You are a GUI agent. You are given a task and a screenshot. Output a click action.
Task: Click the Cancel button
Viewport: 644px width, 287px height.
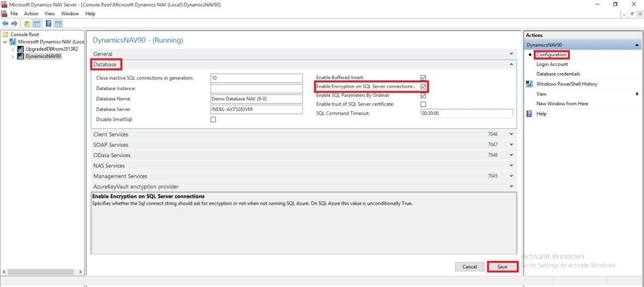tap(469, 266)
